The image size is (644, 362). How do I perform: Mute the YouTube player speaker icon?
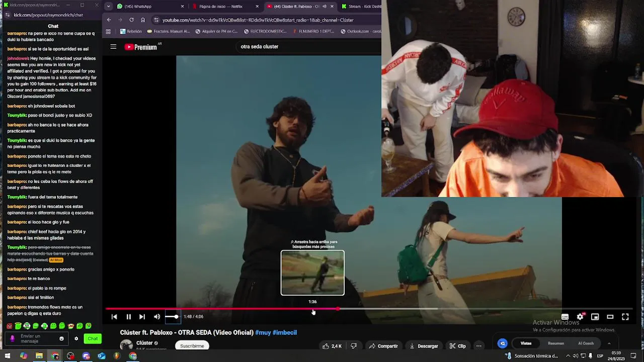pos(157,317)
